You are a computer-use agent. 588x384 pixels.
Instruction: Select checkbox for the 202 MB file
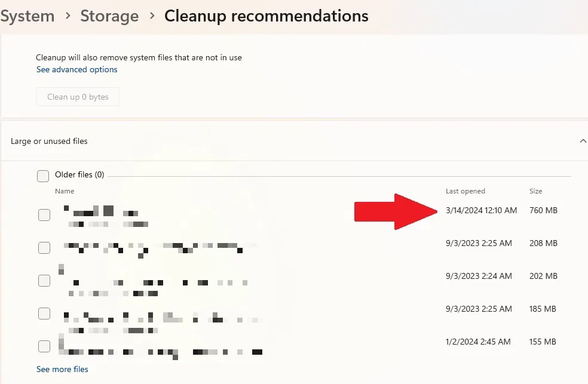[x=44, y=280]
